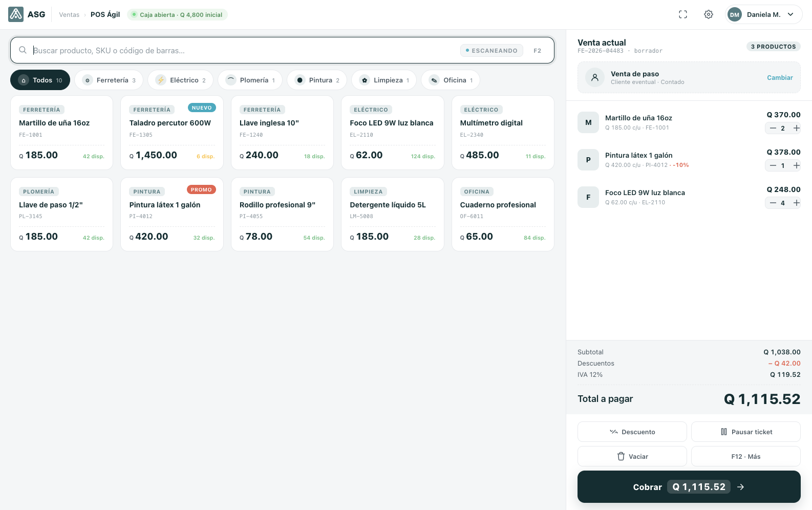Image resolution: width=812 pixels, height=510 pixels.
Task: Toggle fullscreen mode icon
Action: (683, 14)
